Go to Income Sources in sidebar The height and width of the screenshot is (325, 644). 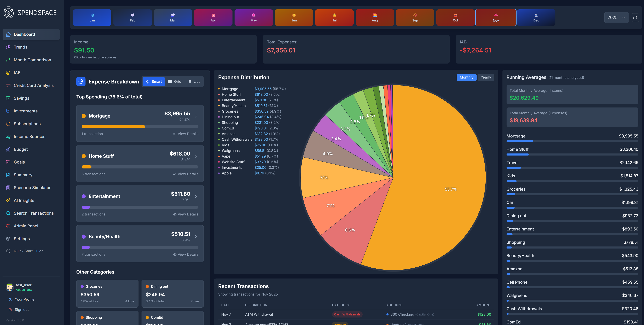[x=29, y=136]
